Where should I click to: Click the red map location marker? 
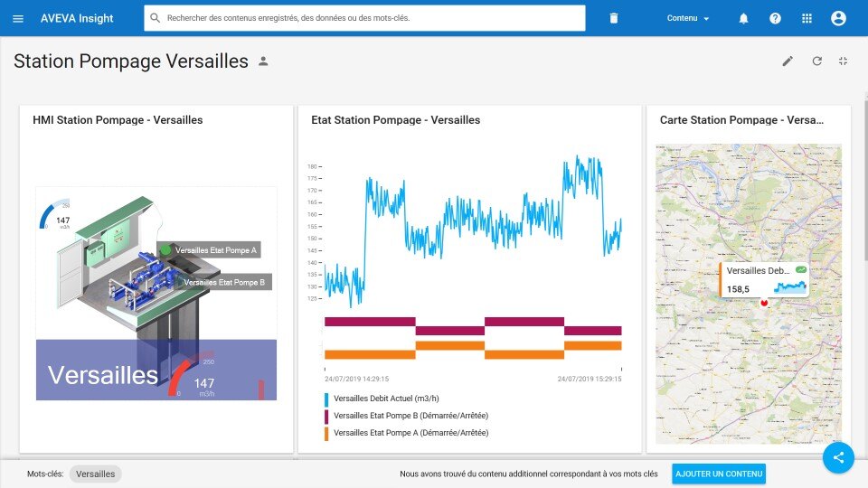click(x=764, y=302)
